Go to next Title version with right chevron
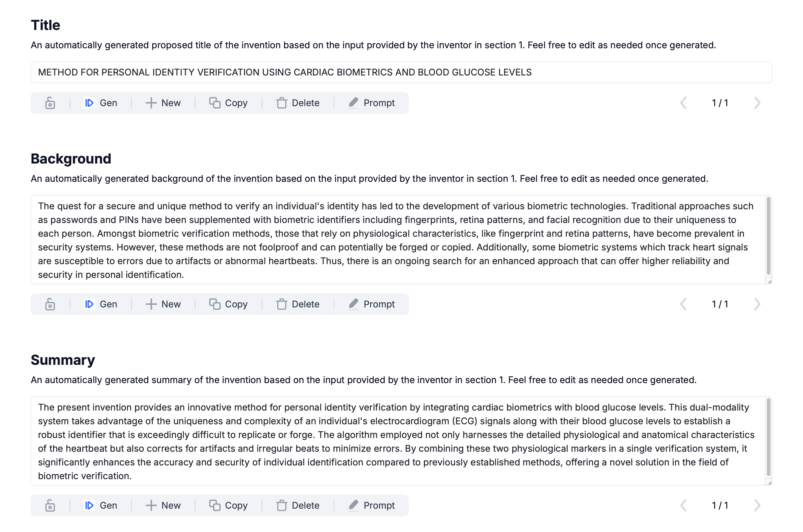803x532 pixels. [x=757, y=103]
